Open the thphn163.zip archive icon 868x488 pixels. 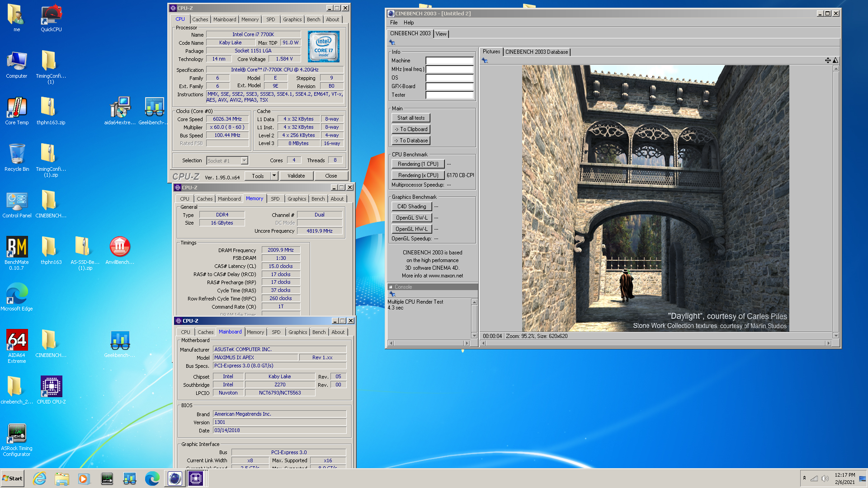[51, 111]
